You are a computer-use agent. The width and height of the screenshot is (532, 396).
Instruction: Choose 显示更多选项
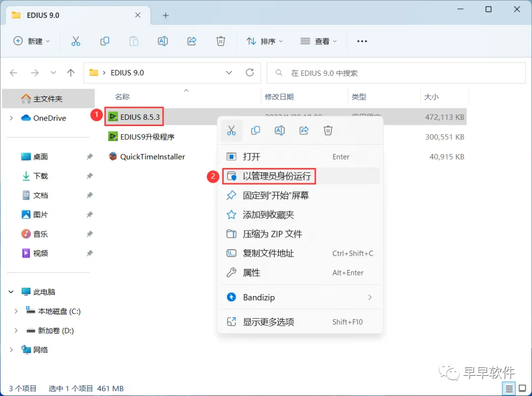300,322
